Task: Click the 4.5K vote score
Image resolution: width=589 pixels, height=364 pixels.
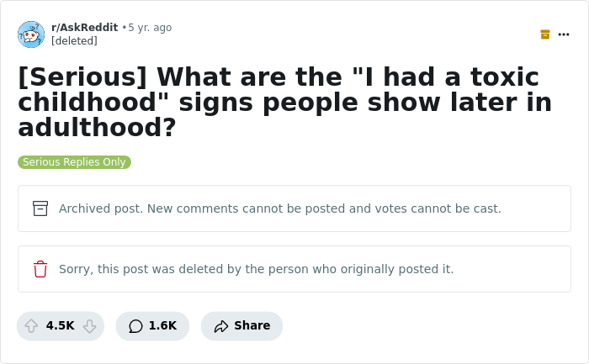Action: click(x=60, y=326)
